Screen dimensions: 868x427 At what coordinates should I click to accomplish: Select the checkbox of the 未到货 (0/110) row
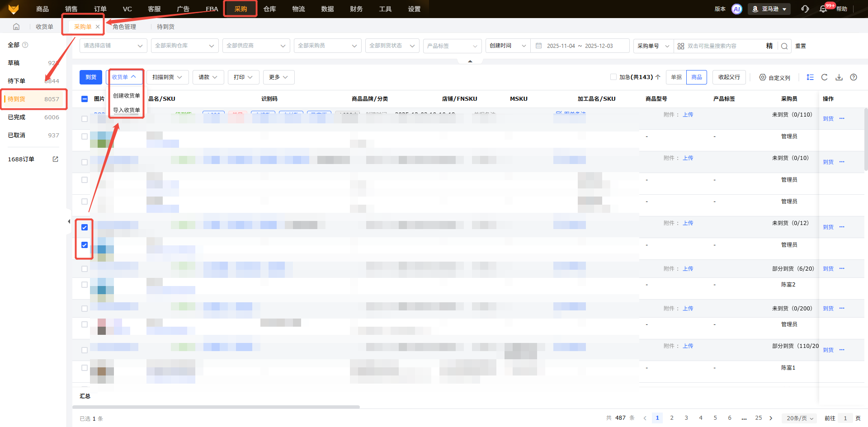coord(85,119)
